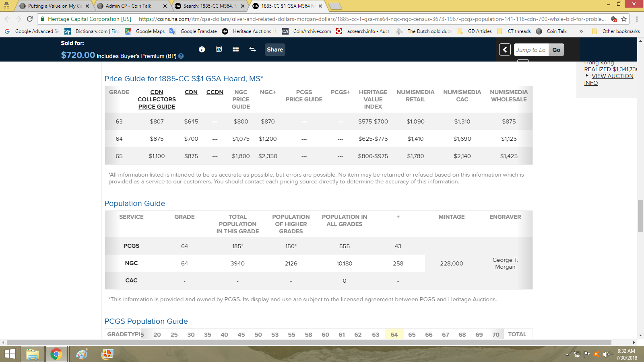Viewport: 644px width, 362px height.
Task: Close the Admin CP - Coin Talk tab
Action: pos(165,6)
